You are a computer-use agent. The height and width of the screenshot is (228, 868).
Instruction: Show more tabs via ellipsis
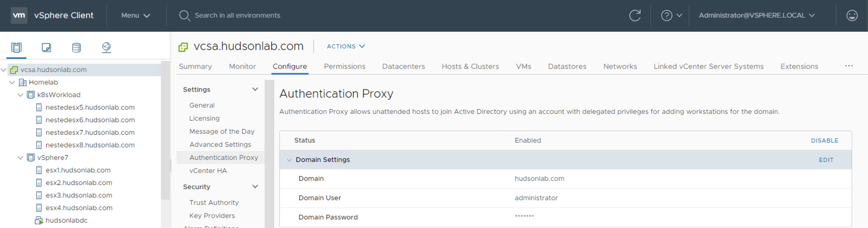[849, 66]
